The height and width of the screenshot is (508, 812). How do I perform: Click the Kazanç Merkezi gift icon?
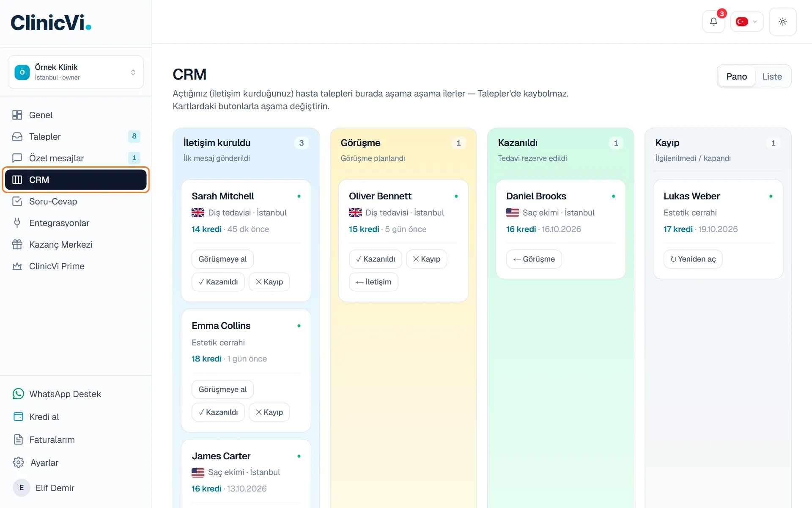[x=17, y=245]
